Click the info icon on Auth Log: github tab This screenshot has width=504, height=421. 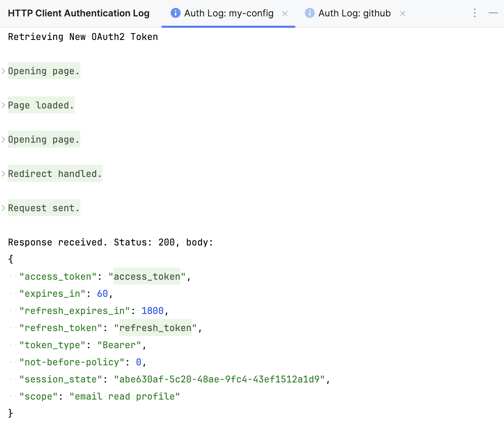[x=309, y=13]
